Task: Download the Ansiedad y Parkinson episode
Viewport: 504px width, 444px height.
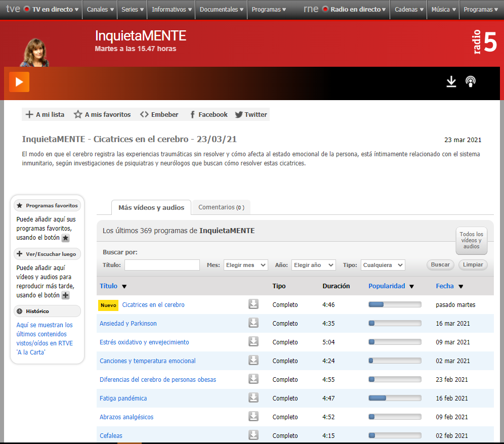Action: [254, 323]
